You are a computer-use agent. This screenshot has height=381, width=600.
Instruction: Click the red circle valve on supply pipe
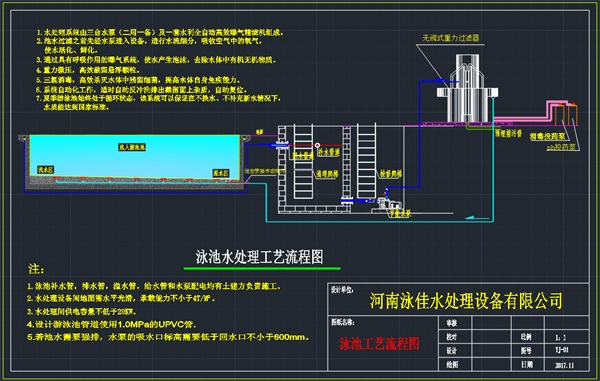(x=317, y=145)
